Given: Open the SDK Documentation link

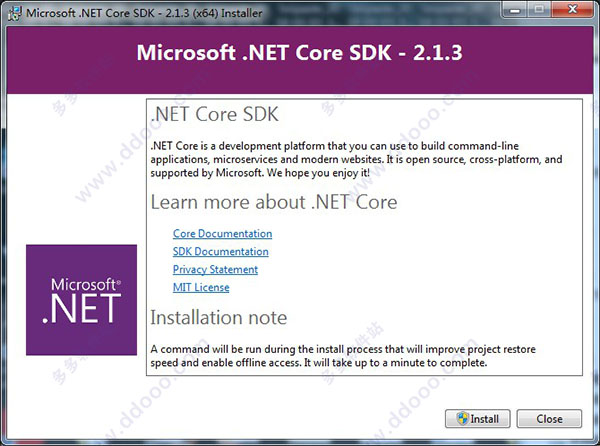Looking at the screenshot, I should (x=220, y=252).
